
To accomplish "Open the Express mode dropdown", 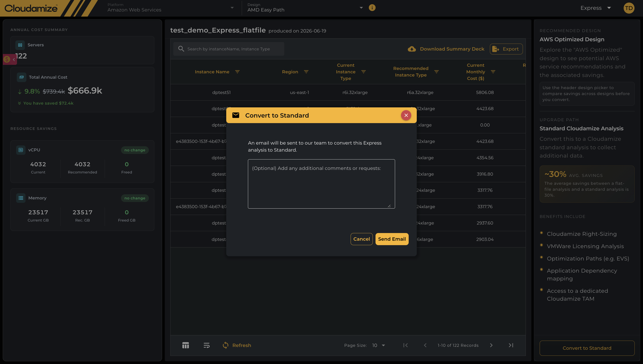I will (596, 8).
